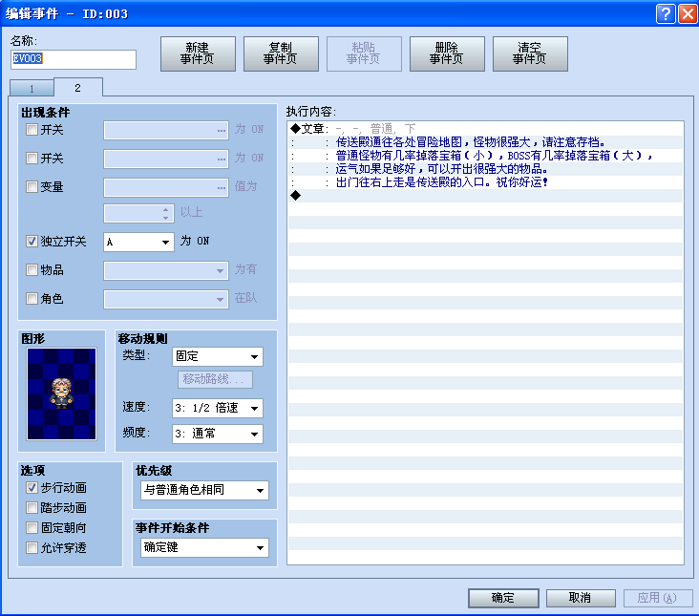
Task: Select the empty diamond command line
Action: 485,196
